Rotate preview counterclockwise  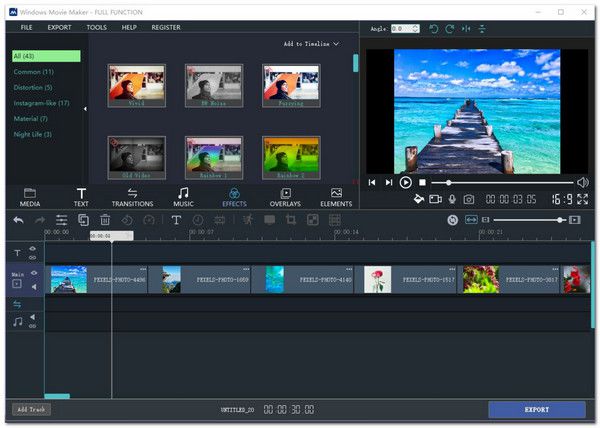click(x=434, y=29)
